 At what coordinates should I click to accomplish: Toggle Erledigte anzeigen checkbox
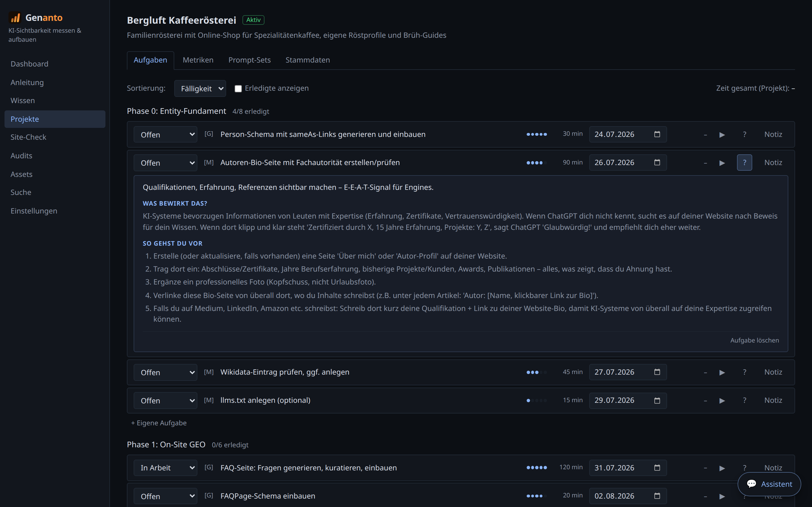tap(238, 88)
